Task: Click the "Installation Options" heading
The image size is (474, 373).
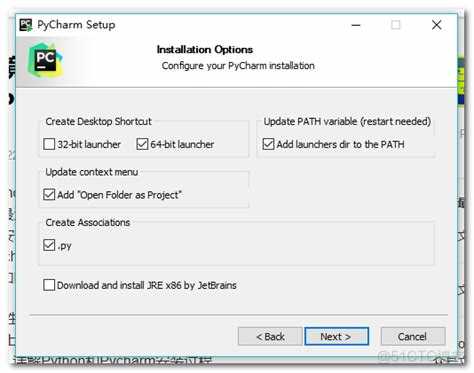Action: [x=205, y=50]
